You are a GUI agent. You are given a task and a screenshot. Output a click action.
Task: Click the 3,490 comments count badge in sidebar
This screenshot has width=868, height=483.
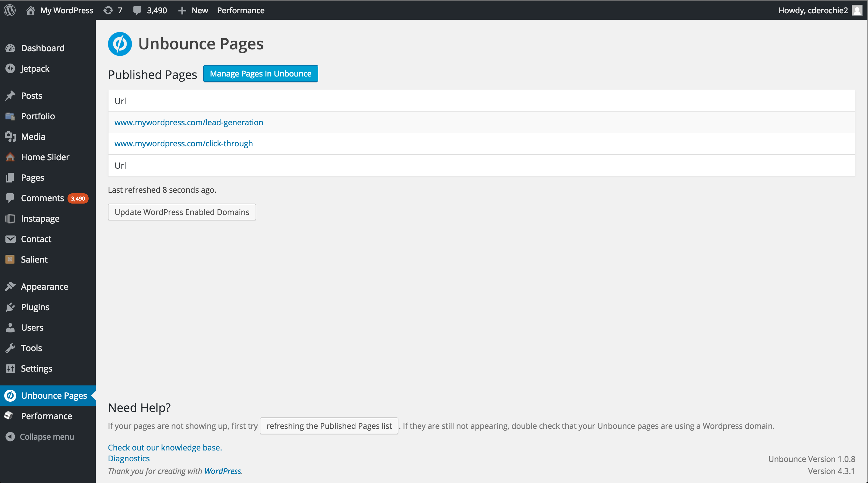click(78, 198)
